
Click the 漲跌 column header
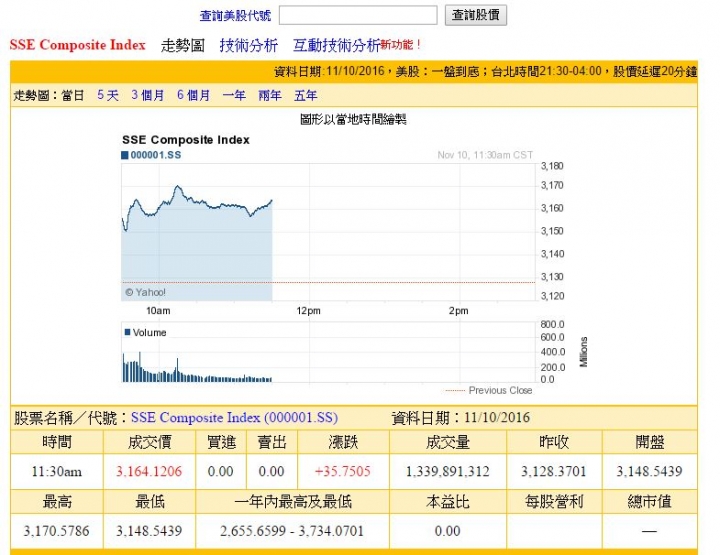[343, 442]
